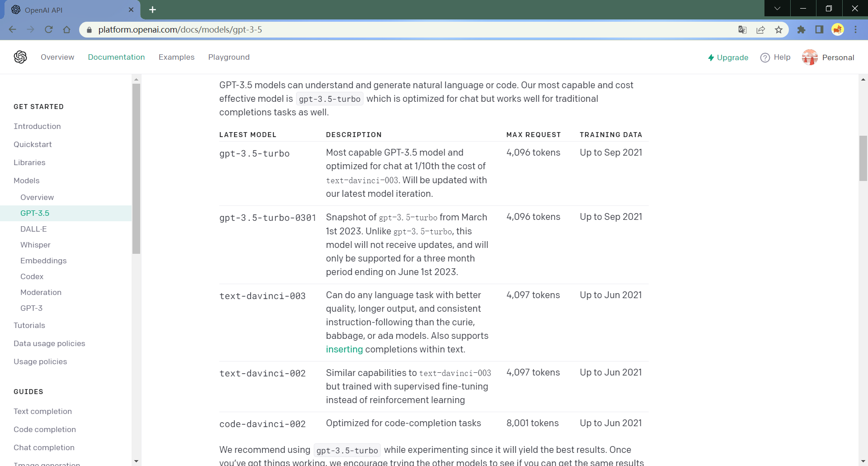Screen dimensions: 868x466
Task: Click the main page scrollbar thumb
Action: [863, 158]
